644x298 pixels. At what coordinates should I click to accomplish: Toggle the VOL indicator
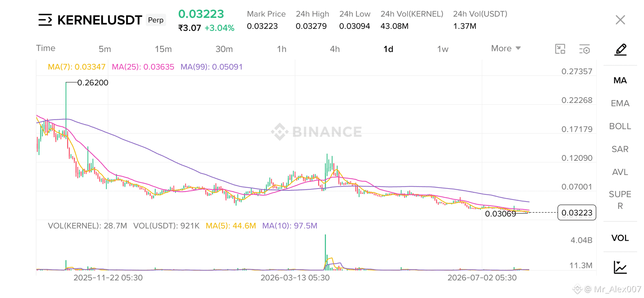tap(620, 238)
